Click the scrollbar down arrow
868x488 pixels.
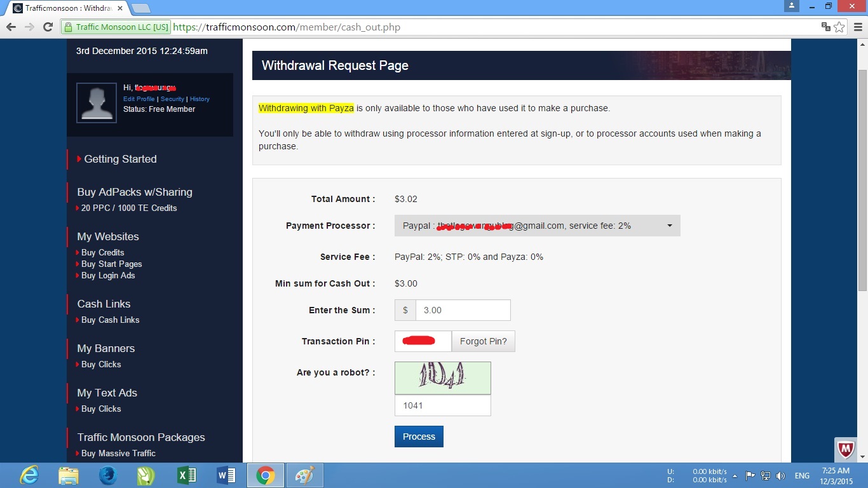862,457
